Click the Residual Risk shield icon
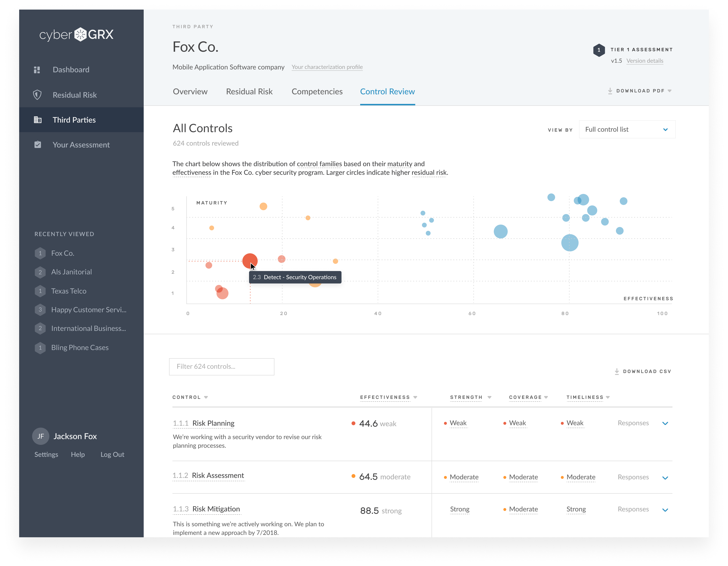This screenshot has height=566, width=728. pos(37,95)
